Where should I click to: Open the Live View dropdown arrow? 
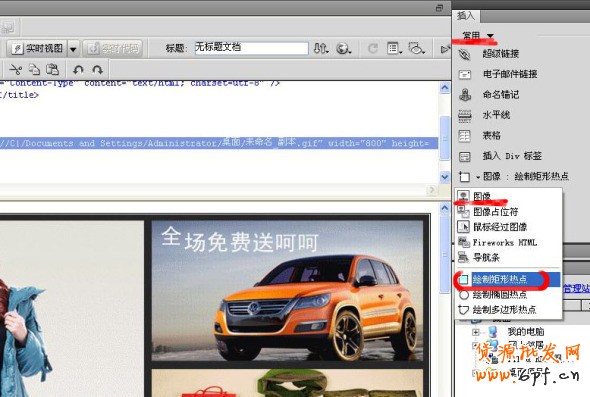[x=73, y=49]
